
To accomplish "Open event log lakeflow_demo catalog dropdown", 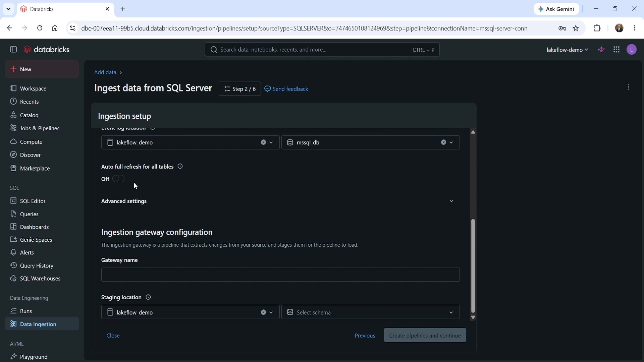I will coord(271,142).
